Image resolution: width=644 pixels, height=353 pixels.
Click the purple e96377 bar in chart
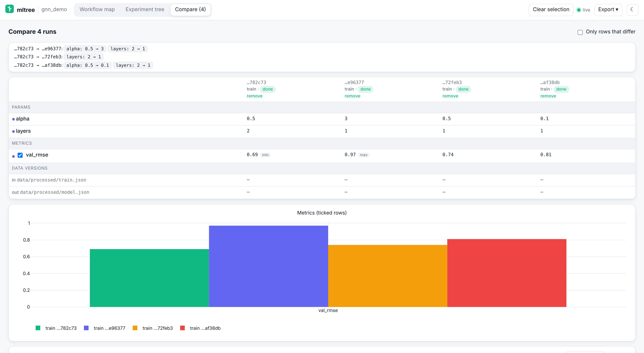pyautogui.click(x=269, y=266)
